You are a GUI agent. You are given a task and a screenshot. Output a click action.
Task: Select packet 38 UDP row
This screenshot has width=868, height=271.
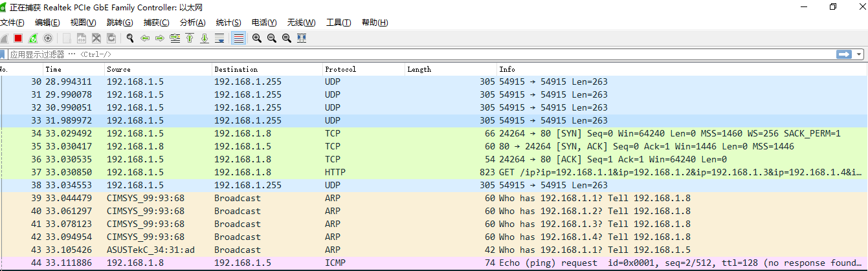pos(434,186)
